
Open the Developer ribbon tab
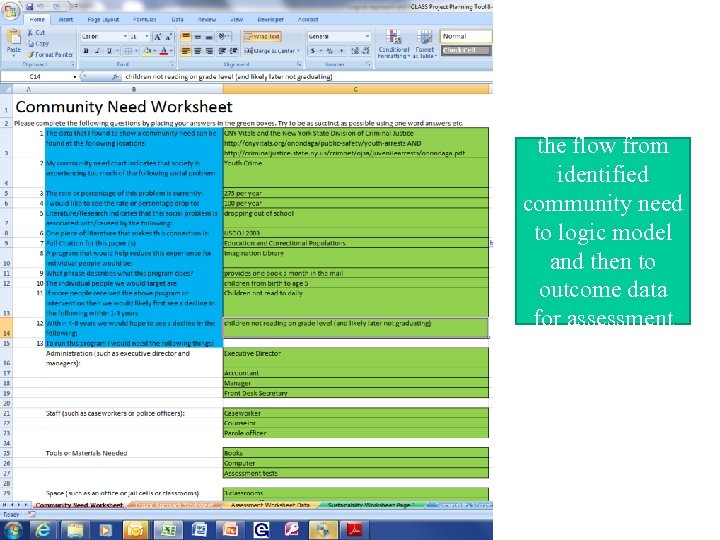(270, 20)
